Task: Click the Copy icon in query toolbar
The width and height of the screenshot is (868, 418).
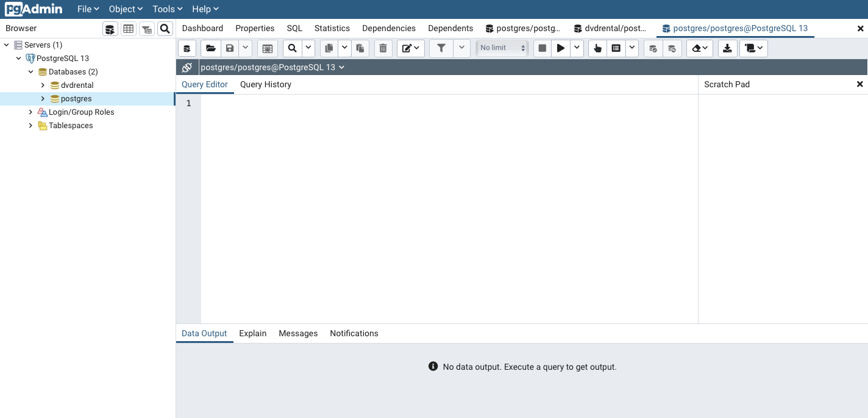Action: [x=329, y=48]
